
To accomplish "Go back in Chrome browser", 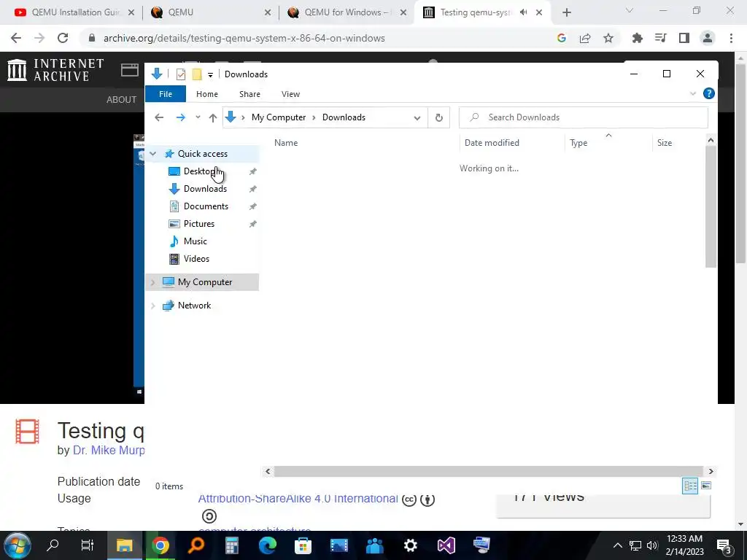I will pos(16,38).
